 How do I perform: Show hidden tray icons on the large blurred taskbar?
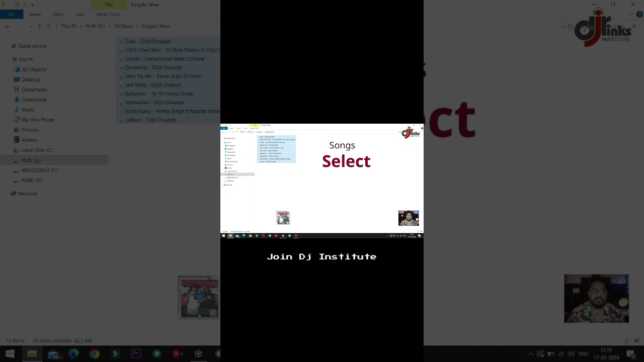[x=530, y=354]
